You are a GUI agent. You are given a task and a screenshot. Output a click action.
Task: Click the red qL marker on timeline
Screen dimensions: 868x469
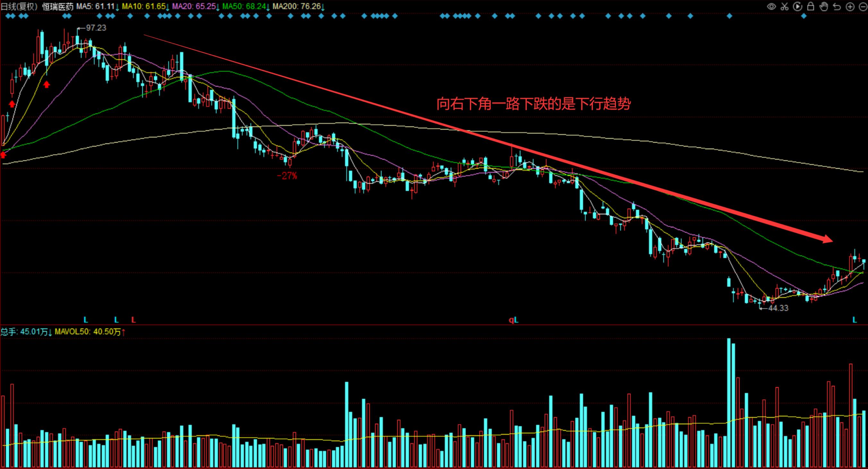(513, 320)
